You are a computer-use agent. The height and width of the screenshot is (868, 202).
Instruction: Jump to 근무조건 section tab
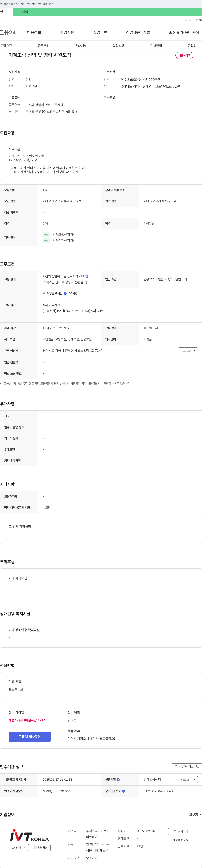pos(43,46)
